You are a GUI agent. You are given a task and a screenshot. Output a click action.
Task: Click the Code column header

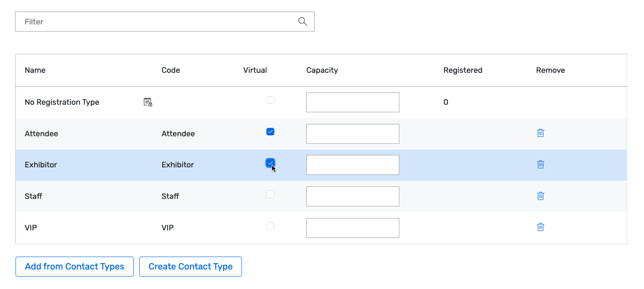171,70
